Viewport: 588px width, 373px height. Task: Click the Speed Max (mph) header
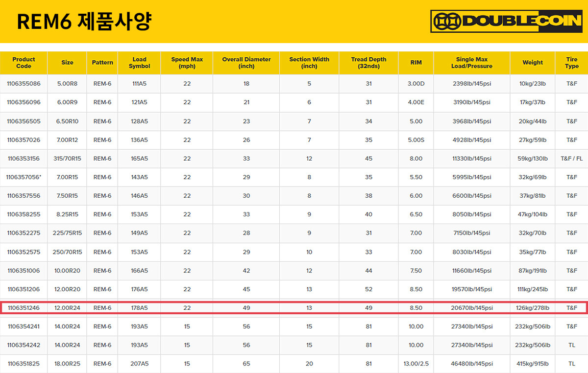[x=187, y=63]
